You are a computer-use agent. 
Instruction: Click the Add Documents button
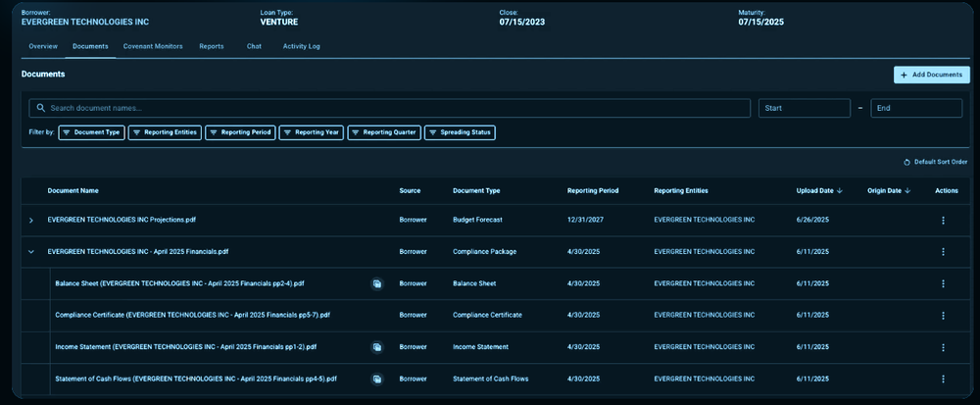coord(931,75)
